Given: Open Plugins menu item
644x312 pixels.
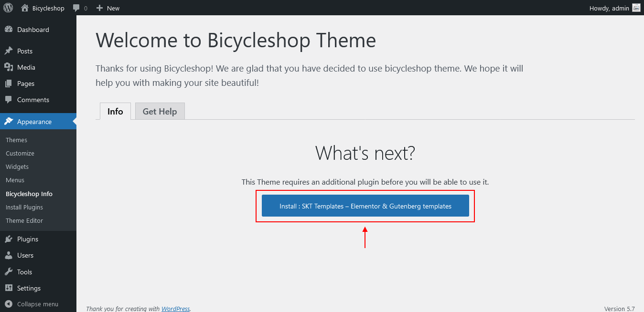Looking at the screenshot, I should tap(28, 239).
